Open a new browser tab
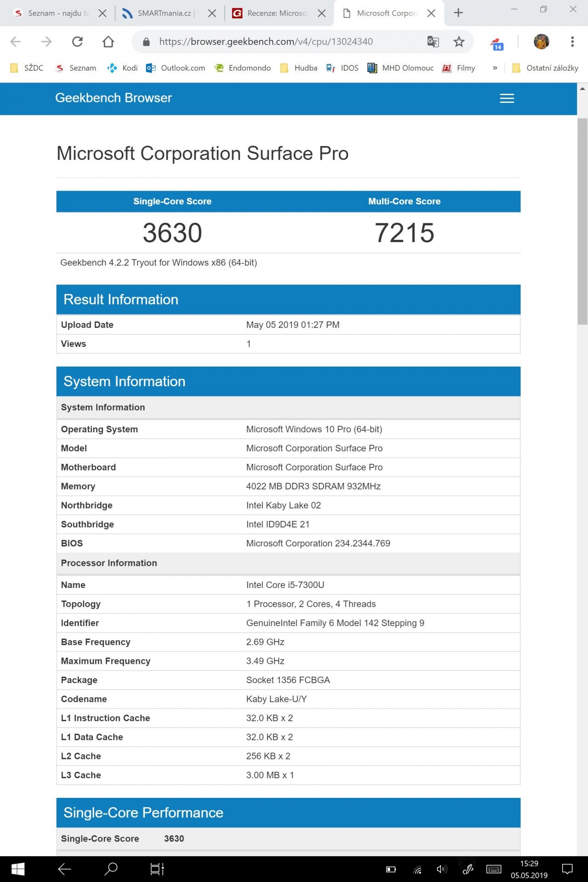The width and height of the screenshot is (588, 882). tap(458, 13)
